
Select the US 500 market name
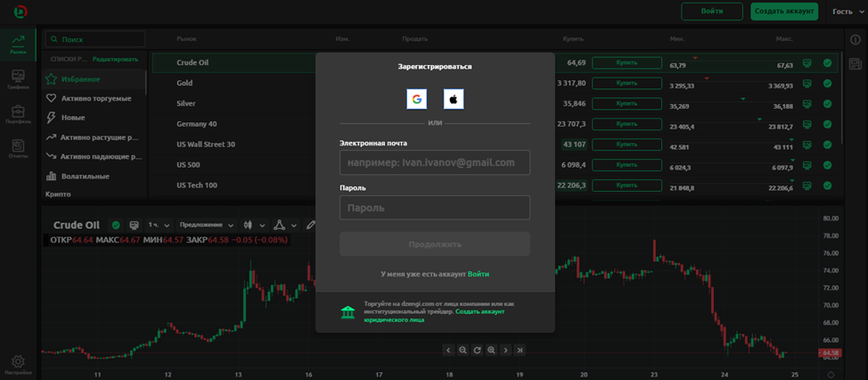(188, 165)
